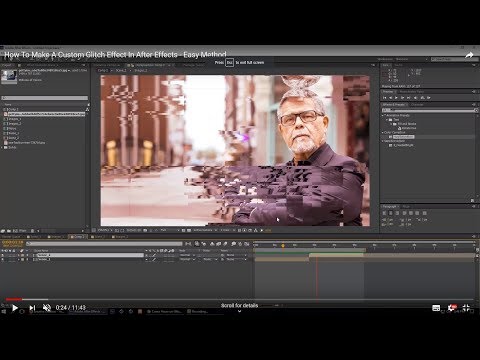This screenshot has width=480, height=360.
Task: Open the video title link
Action: (115, 55)
